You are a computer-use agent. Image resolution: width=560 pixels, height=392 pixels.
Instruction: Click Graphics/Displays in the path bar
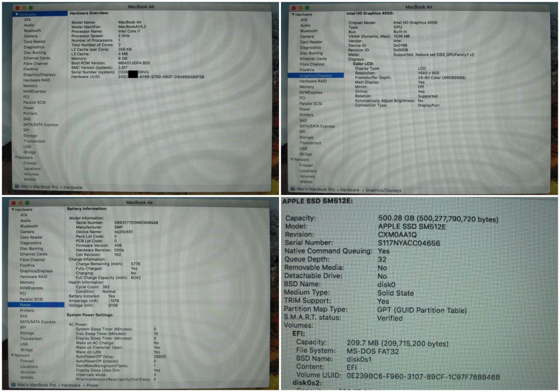pyautogui.click(x=383, y=190)
